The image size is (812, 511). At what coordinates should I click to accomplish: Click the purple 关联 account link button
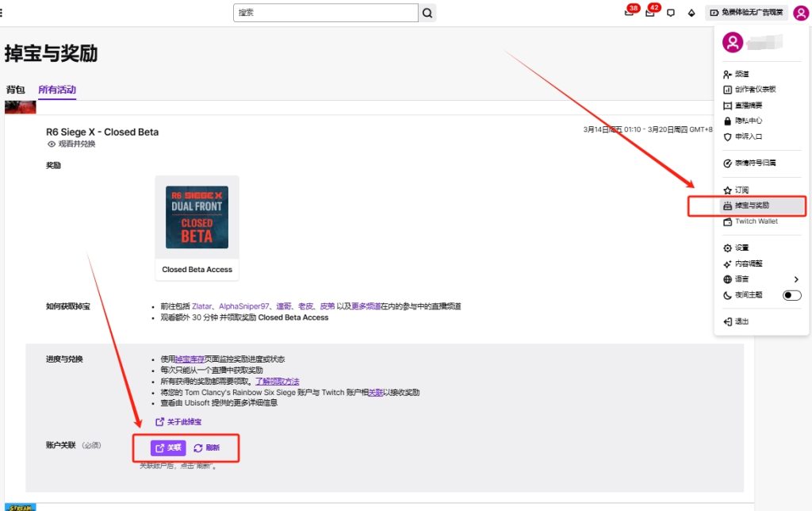pyautogui.click(x=168, y=448)
